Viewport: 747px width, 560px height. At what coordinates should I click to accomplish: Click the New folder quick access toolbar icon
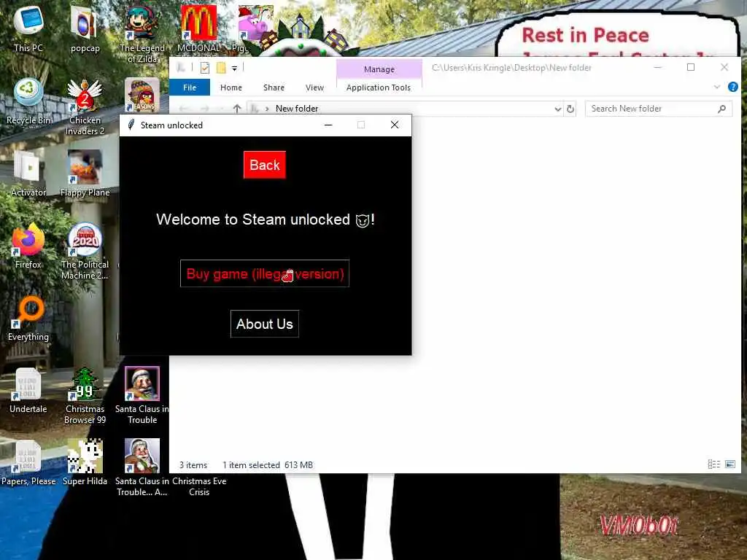tap(221, 68)
